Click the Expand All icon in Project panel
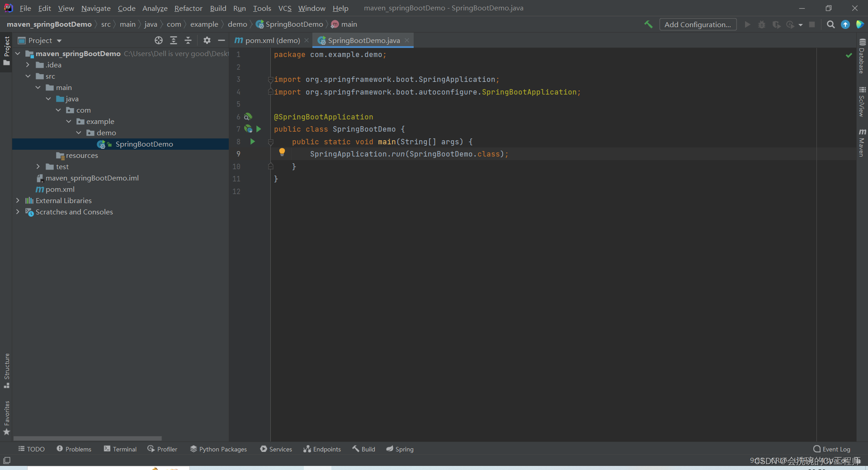The image size is (868, 470). 174,40
